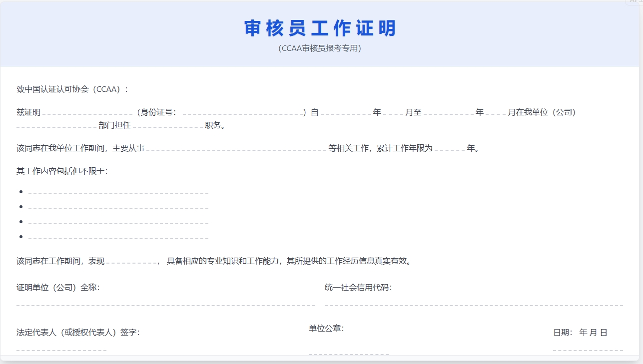Image resolution: width=643 pixels, height=364 pixels.
Task: Click the second bullet work content line
Action: [117, 209]
